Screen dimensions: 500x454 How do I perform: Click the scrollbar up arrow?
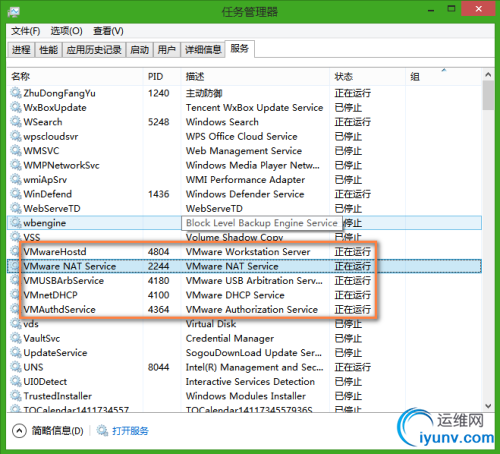pos(488,75)
